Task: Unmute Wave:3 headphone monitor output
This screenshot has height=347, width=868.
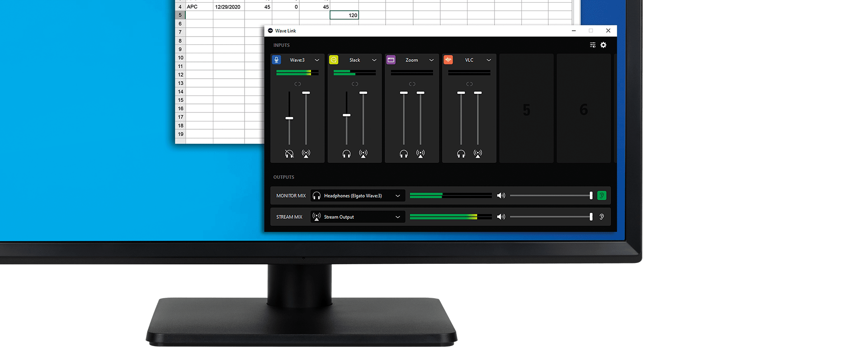Action: click(x=289, y=154)
